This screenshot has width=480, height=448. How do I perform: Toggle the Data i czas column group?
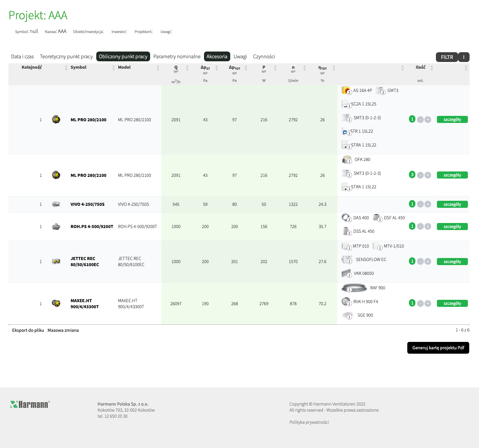click(x=23, y=57)
